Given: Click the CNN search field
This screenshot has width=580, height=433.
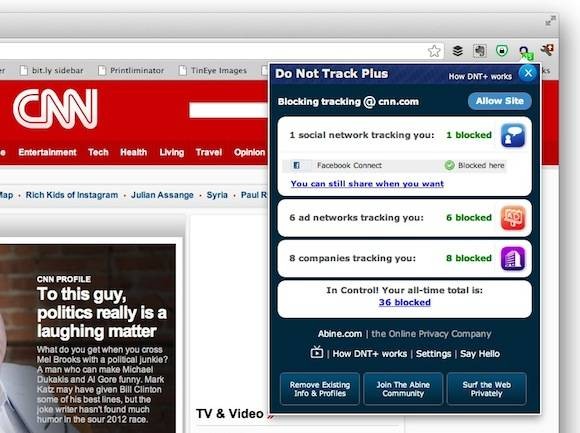Looking at the screenshot, I should pos(229,110).
